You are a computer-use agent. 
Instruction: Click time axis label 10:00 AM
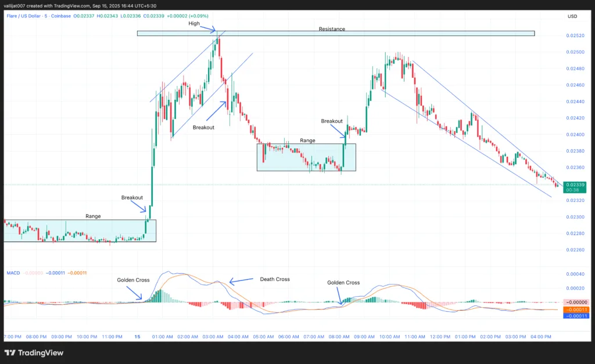[389, 337]
